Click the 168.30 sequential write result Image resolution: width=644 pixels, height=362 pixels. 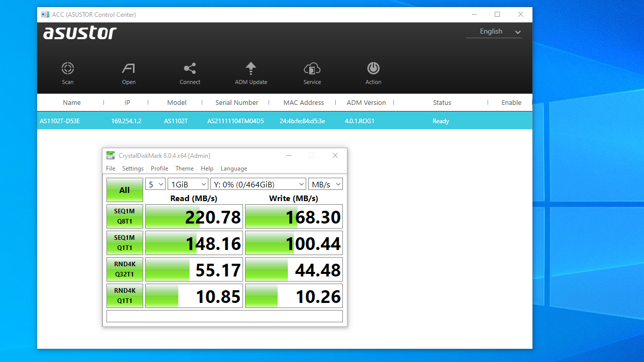coord(294,216)
